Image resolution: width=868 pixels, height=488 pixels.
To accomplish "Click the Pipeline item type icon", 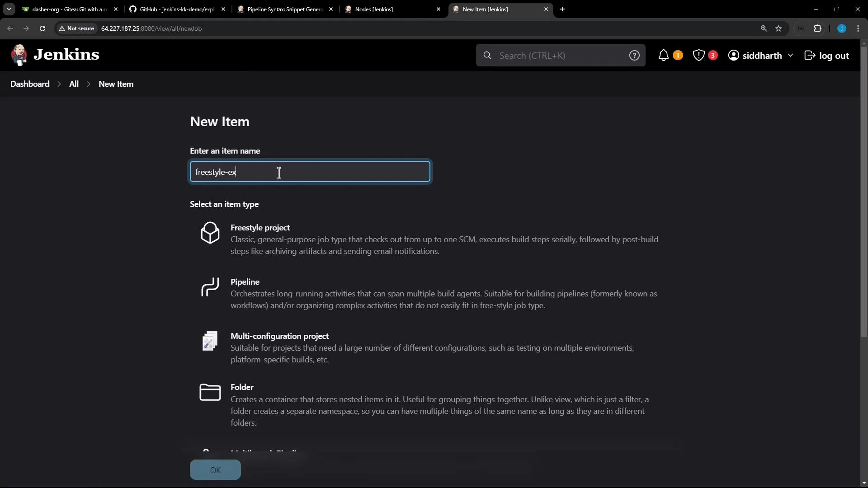I will click(x=209, y=287).
